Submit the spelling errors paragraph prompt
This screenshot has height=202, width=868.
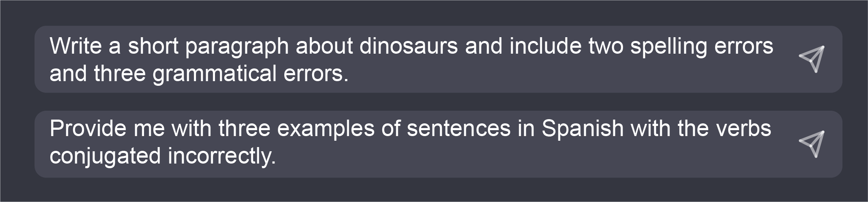812,59
